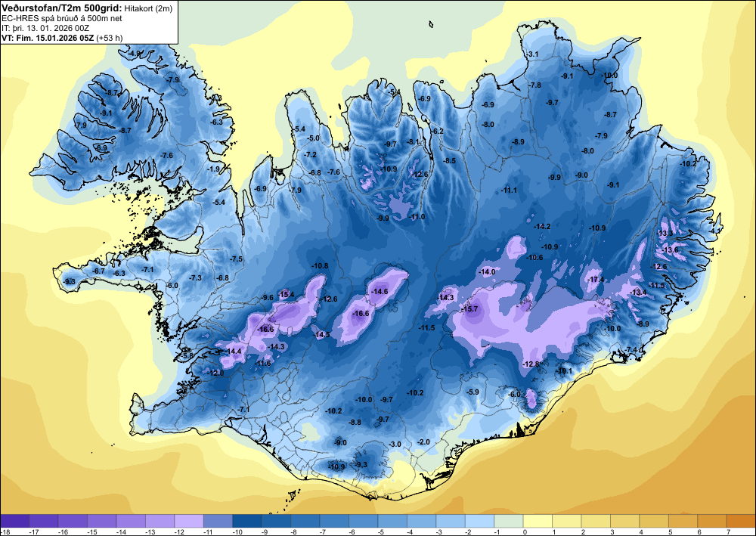Click the '(+53 h)' forecast offset
This screenshot has height=536, width=756.
pyautogui.click(x=110, y=38)
